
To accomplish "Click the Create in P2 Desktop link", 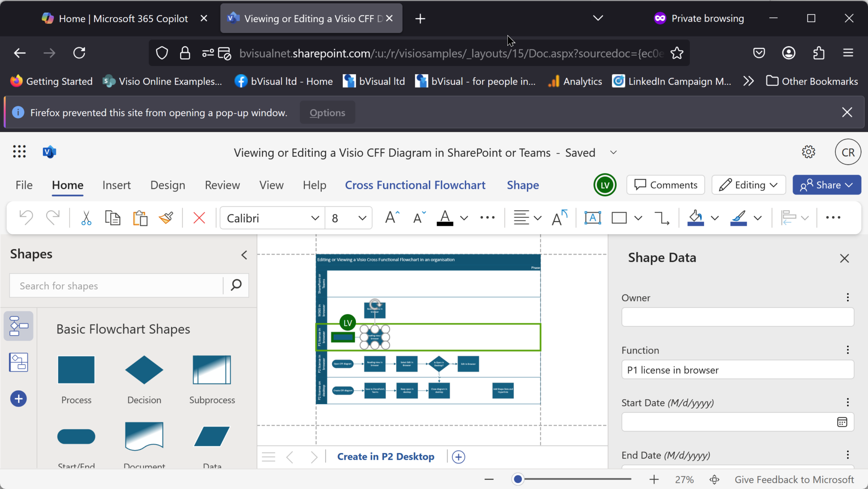I will tap(385, 456).
